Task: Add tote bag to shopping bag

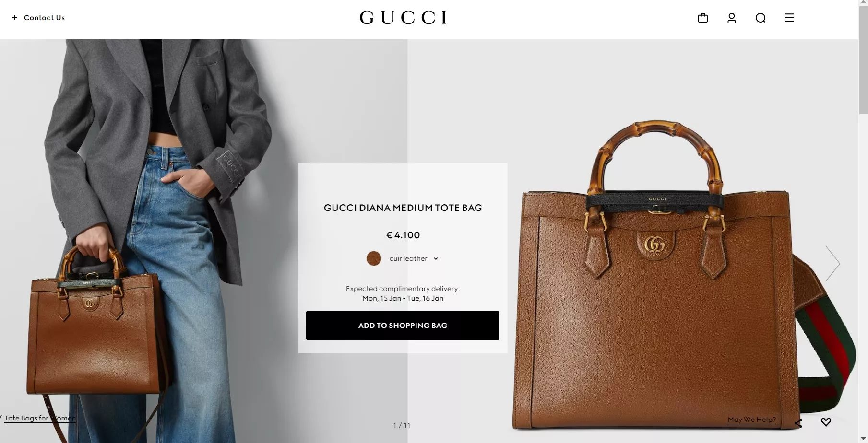Action: coord(403,326)
